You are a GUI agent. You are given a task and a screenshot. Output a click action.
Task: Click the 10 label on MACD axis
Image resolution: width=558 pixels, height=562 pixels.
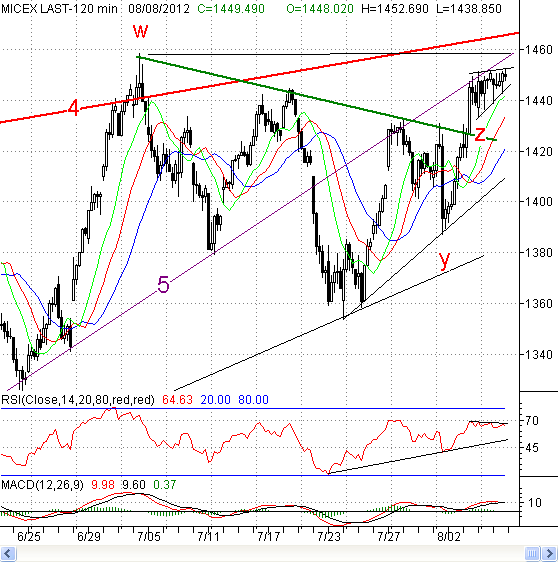(x=535, y=503)
